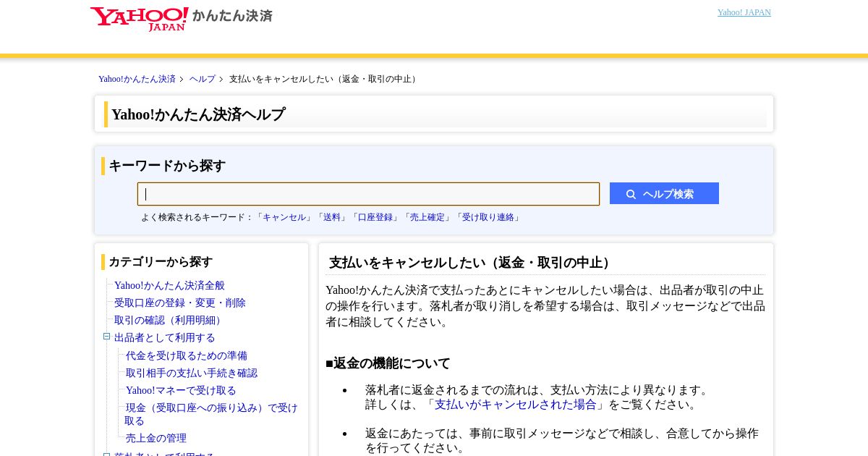Click the 支払いをキャンセルしたい article heading
Viewport: 868px width, 456px height.
click(472, 263)
